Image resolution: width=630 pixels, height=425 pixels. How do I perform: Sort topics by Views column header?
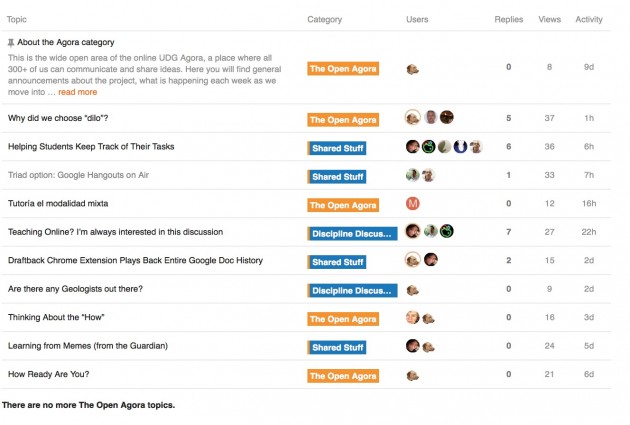(549, 19)
